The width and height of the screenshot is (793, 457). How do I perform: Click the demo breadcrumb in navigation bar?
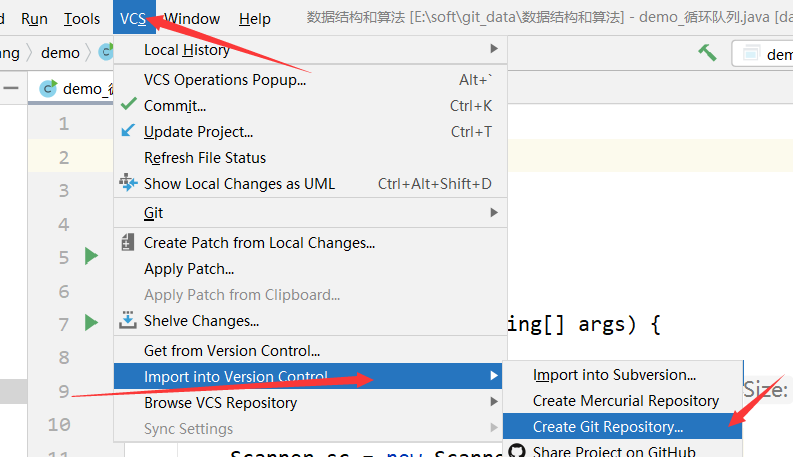tap(60, 53)
